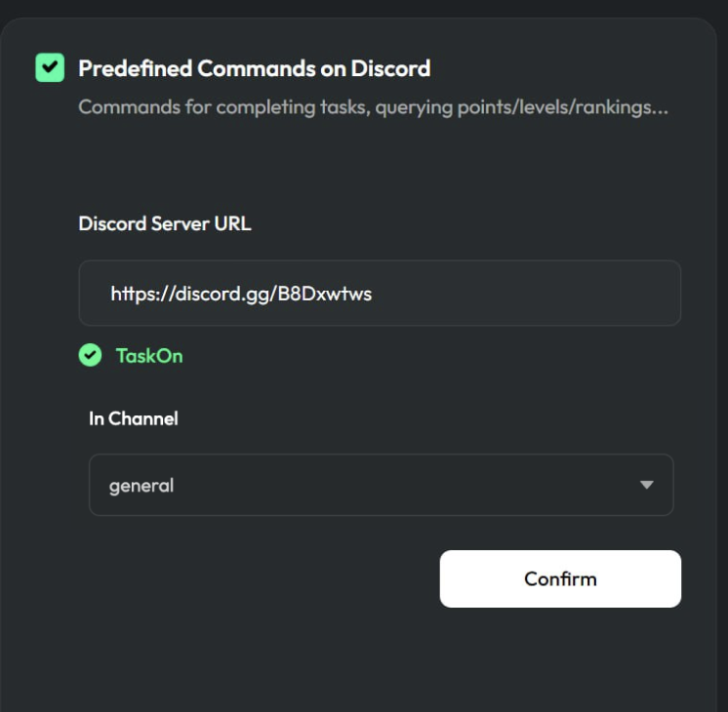Viewport: 728px width, 712px height.
Task: Focus the Discord Server URL input field
Action: [380, 294]
